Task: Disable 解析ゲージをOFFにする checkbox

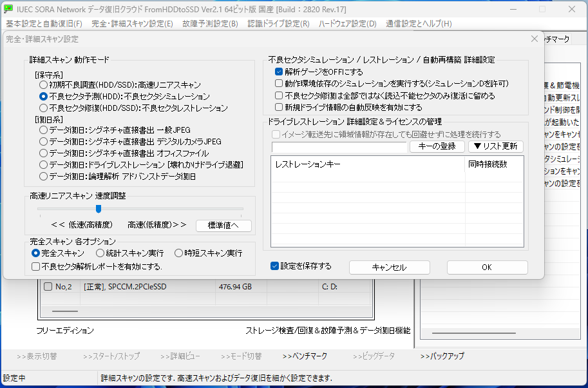Action: tap(279, 72)
